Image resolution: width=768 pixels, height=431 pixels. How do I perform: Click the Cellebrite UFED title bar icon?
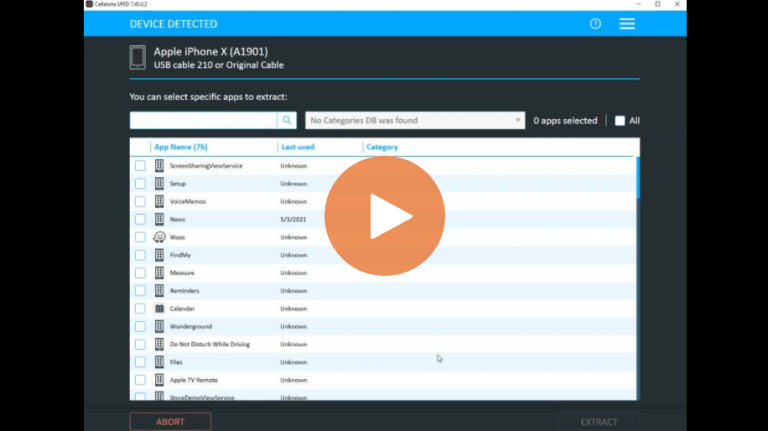click(x=89, y=4)
